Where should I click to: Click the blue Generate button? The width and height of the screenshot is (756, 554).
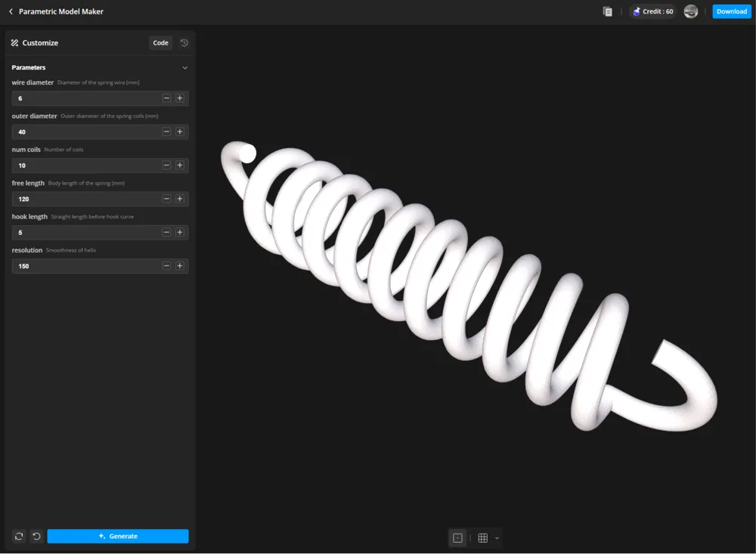coord(118,536)
